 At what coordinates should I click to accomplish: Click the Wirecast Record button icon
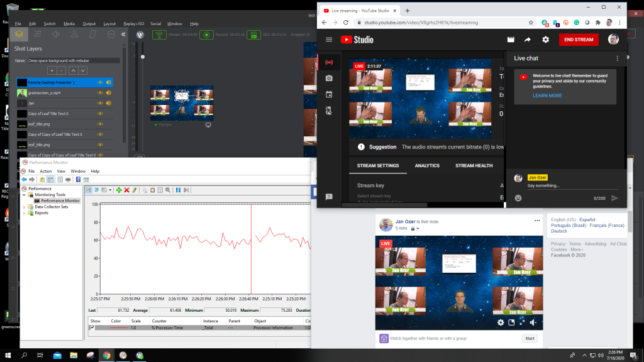click(206, 35)
